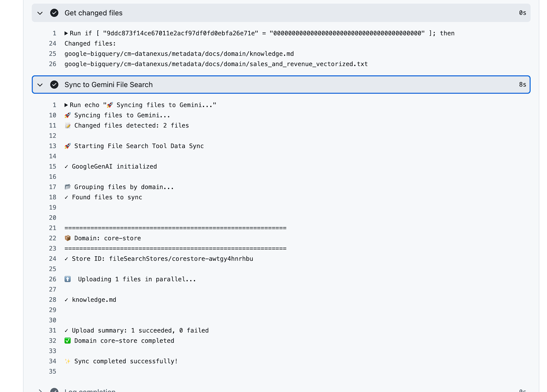Click the Log completion status check icon
Image resolution: width=547 pixels, height=392 pixels.
(x=54, y=390)
